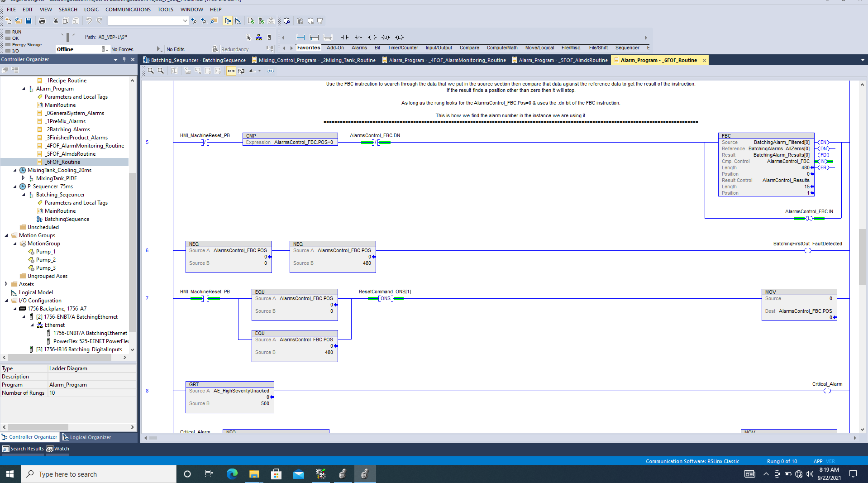Open the COMMUNICATIONS menu

point(128,9)
